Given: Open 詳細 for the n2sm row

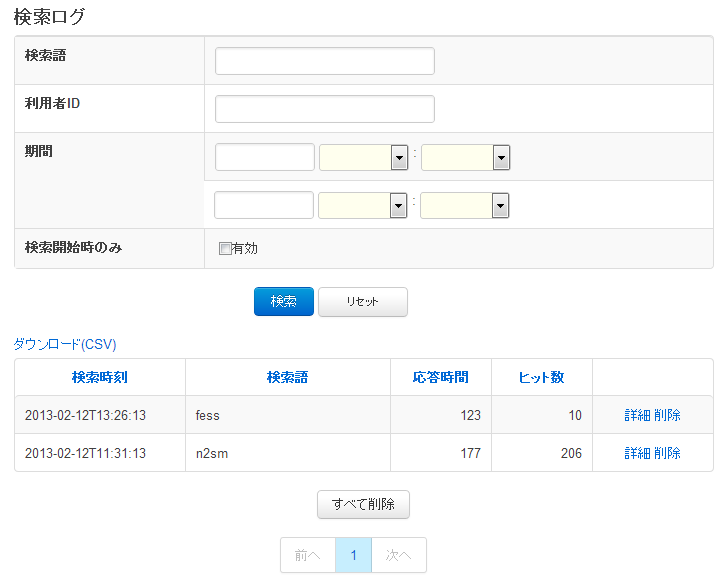Looking at the screenshot, I should pyautogui.click(x=638, y=453).
